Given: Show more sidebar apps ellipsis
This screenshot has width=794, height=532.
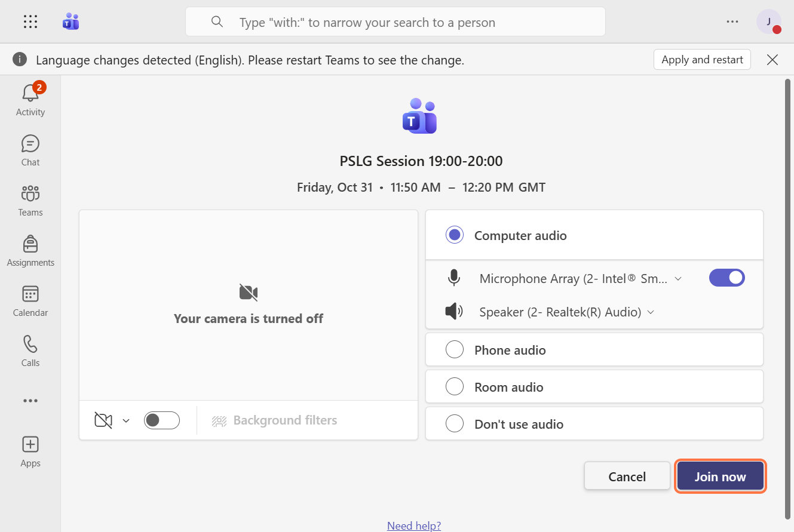Looking at the screenshot, I should tap(30, 401).
